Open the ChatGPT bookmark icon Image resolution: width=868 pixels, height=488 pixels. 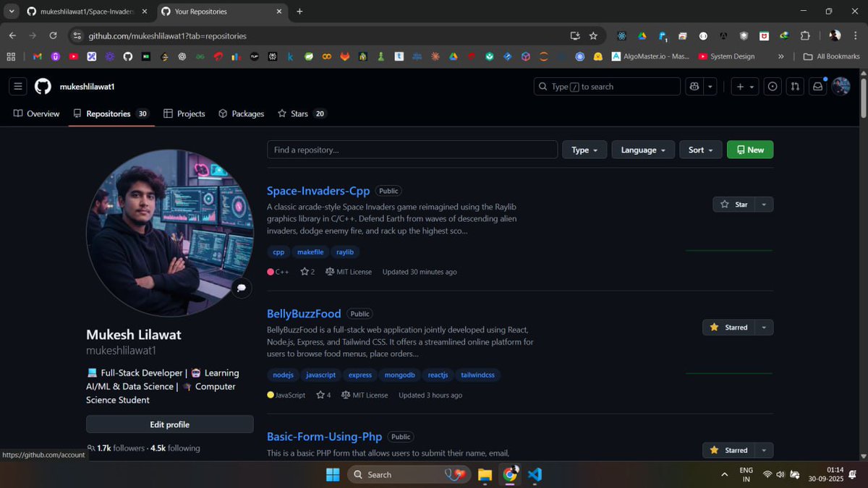182,56
